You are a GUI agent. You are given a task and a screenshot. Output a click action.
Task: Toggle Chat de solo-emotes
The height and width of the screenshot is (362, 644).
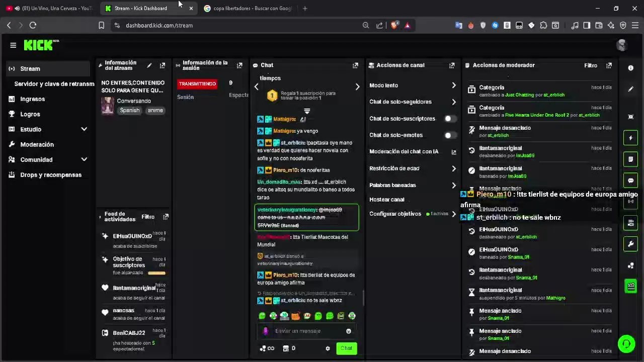[x=450, y=135]
